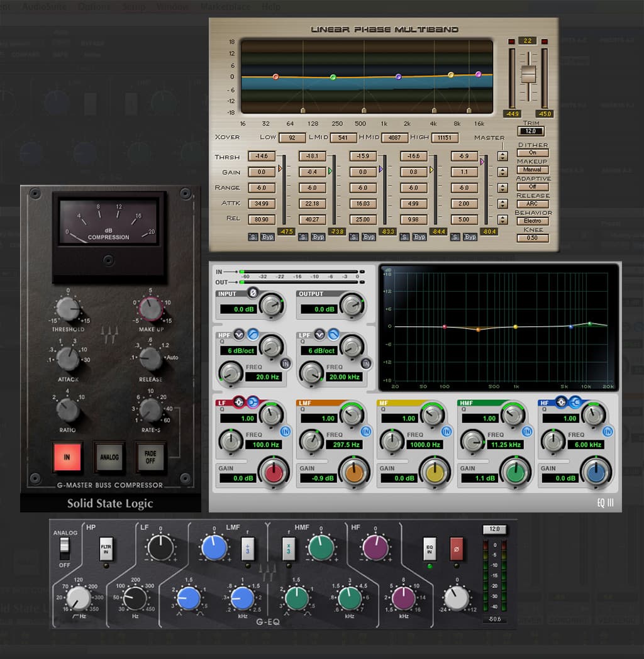
Task: Toggle the ANALOG button on SSL compressor
Action: [109, 457]
